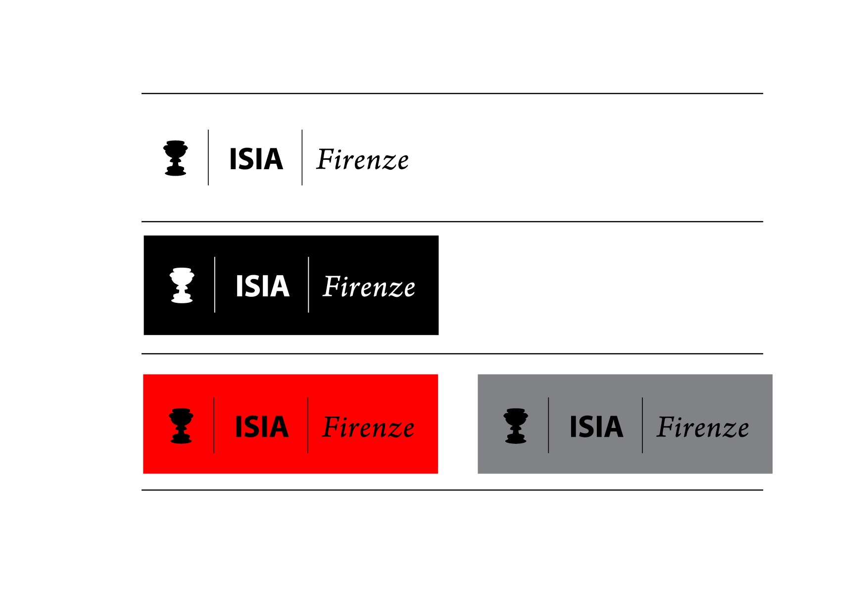Viewport: 868px width, 614px height.
Task: Click vertical separator between ISIA and Firenze on gray
Action: tap(642, 425)
